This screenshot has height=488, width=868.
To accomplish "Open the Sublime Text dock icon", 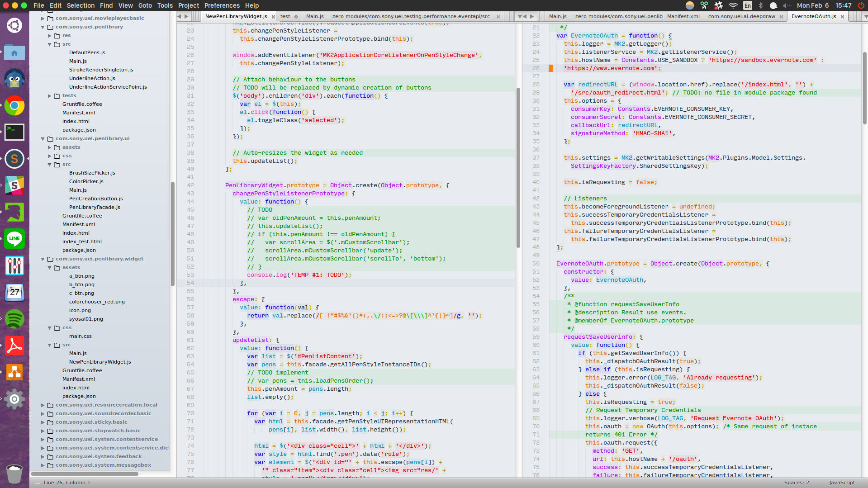I will (x=14, y=159).
